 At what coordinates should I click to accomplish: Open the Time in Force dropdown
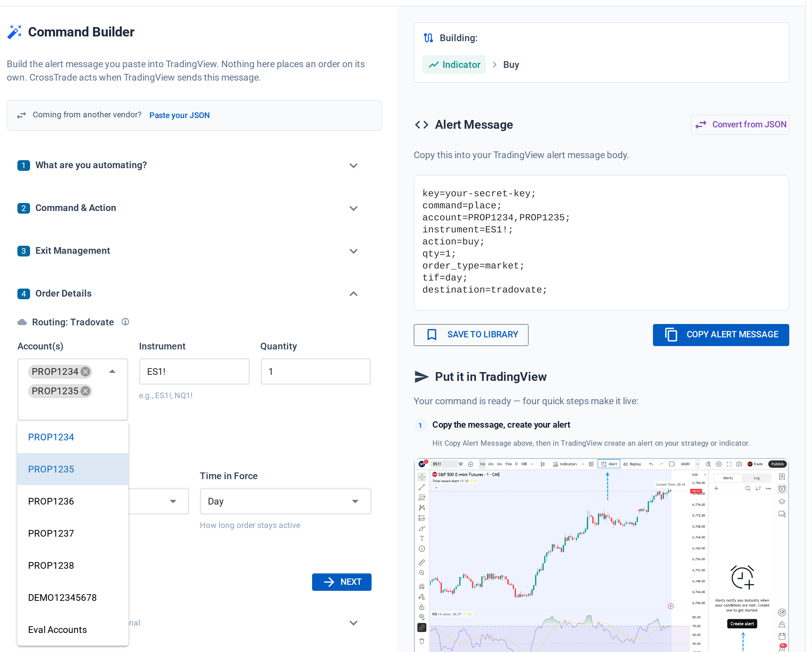coord(285,501)
